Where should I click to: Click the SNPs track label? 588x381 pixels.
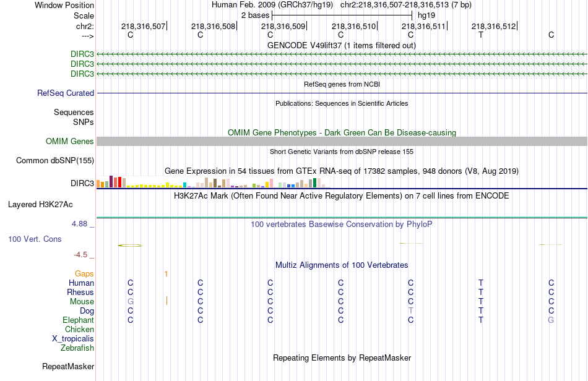84,122
